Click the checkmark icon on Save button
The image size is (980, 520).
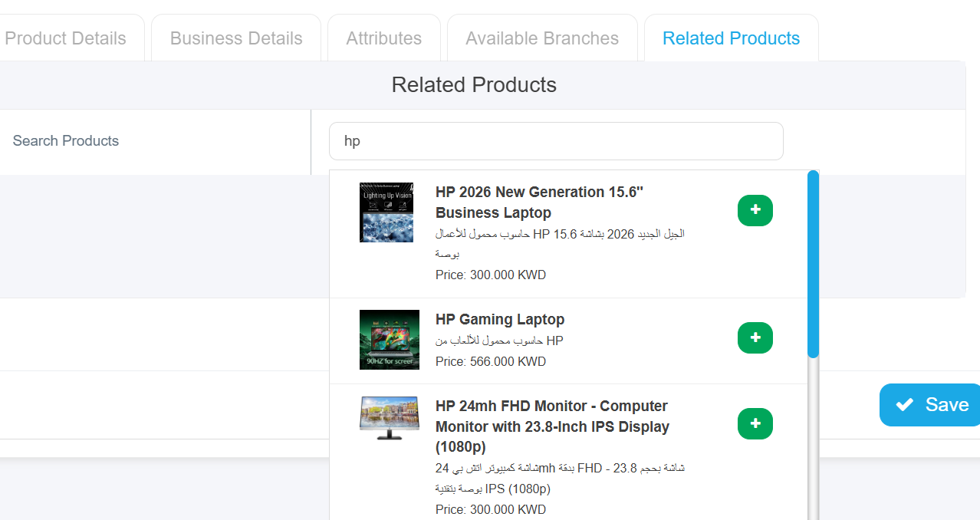905,405
